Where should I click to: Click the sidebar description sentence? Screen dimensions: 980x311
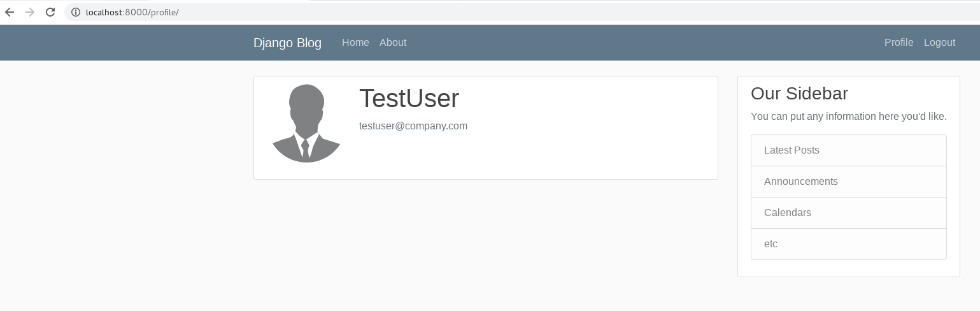click(848, 117)
